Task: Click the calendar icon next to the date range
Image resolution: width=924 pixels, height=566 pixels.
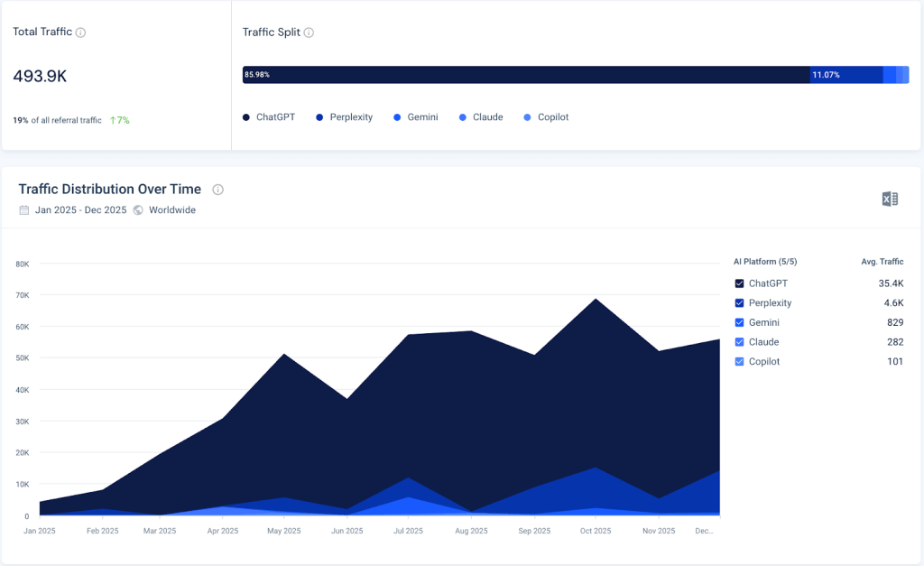Action: pyautogui.click(x=23, y=209)
